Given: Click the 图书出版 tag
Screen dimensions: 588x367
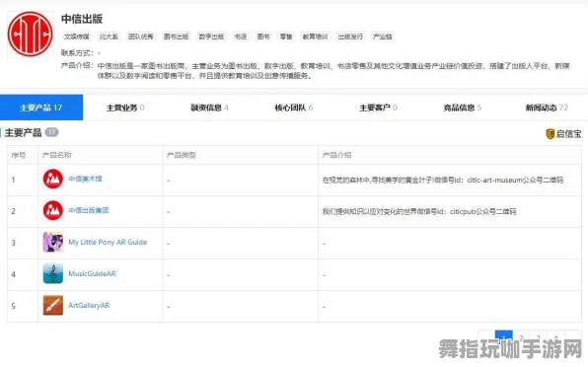Looking at the screenshot, I should click(176, 37).
